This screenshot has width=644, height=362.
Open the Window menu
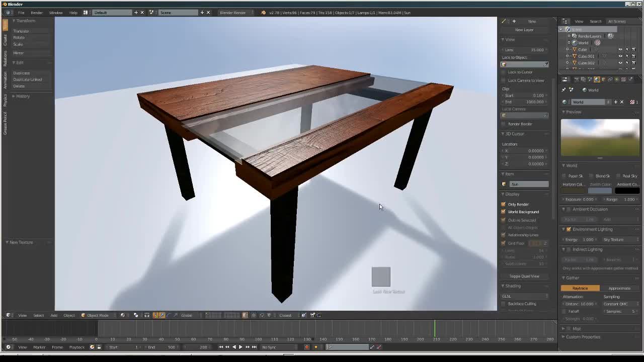[x=55, y=13]
